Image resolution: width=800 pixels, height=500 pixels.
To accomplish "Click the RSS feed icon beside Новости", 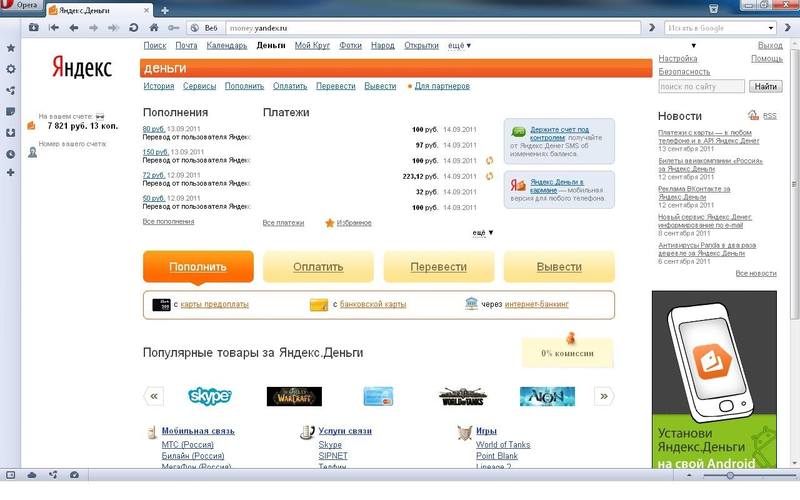I will pyautogui.click(x=753, y=116).
